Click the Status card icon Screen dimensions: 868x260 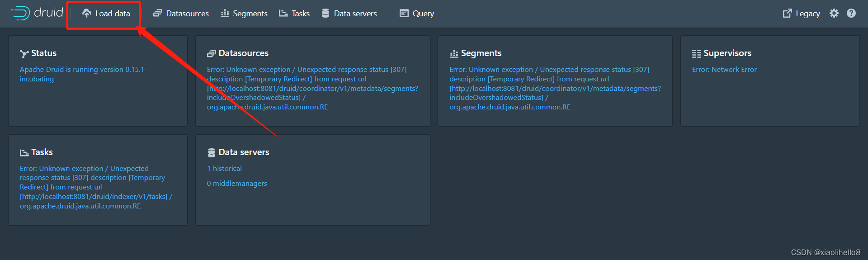24,54
